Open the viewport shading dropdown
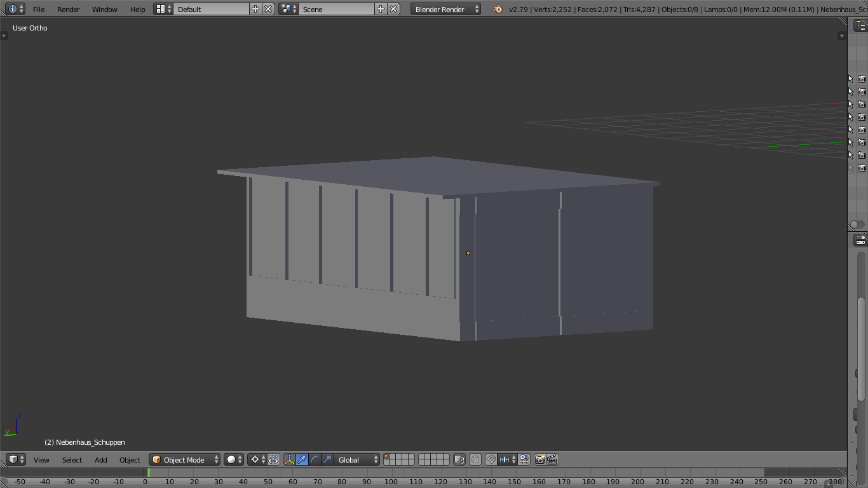 [x=234, y=459]
